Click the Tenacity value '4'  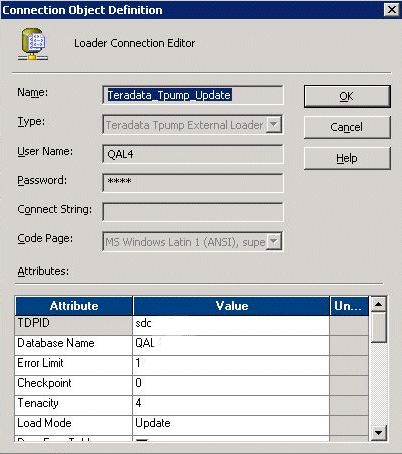point(231,405)
